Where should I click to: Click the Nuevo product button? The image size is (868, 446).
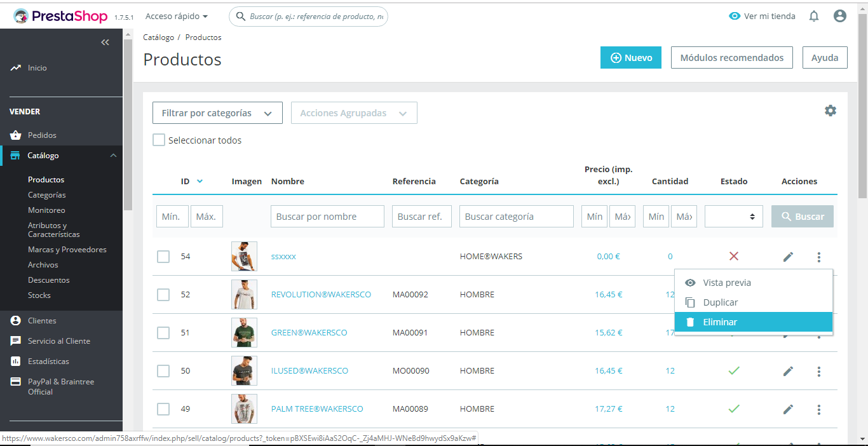click(x=631, y=58)
